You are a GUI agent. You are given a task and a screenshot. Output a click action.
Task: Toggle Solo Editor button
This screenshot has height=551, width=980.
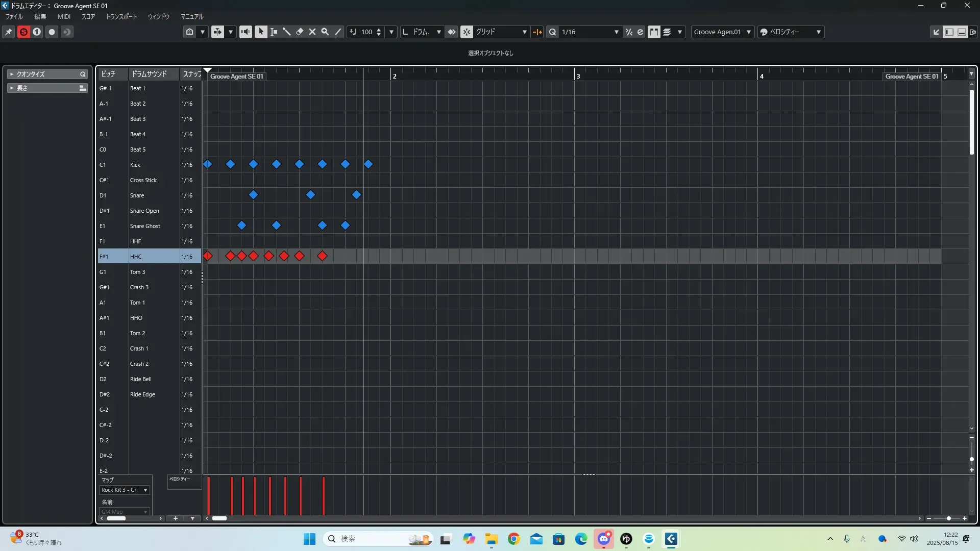tap(23, 32)
